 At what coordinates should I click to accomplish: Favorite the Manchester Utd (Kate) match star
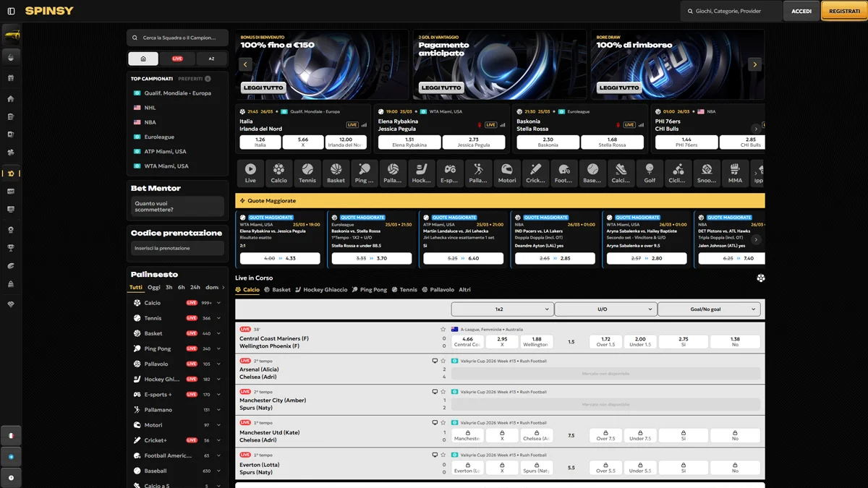tap(443, 422)
